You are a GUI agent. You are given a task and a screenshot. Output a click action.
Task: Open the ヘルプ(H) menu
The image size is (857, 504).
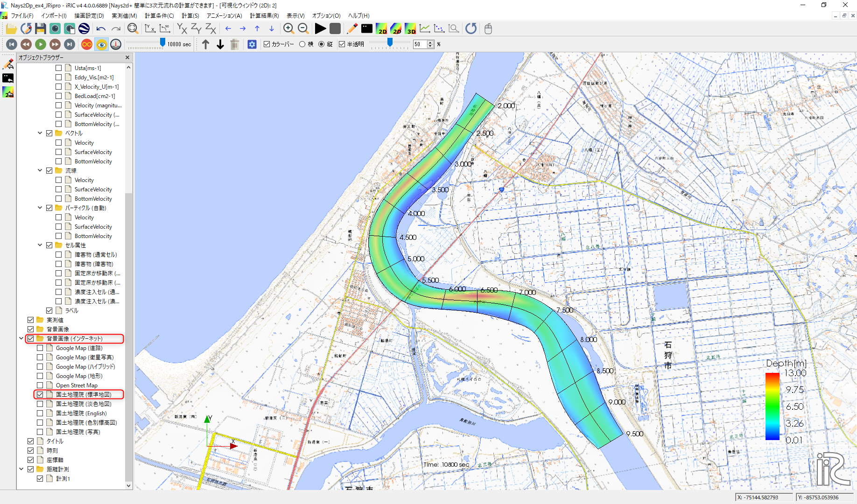coord(359,16)
